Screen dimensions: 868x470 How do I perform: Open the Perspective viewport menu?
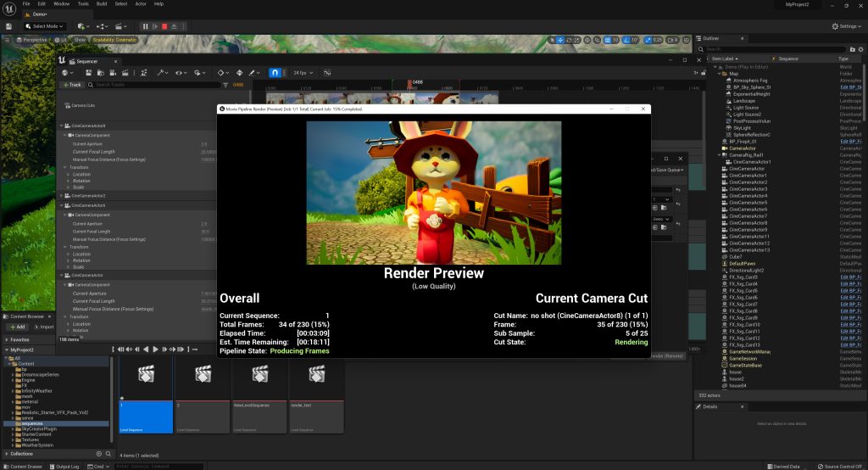(x=31, y=40)
